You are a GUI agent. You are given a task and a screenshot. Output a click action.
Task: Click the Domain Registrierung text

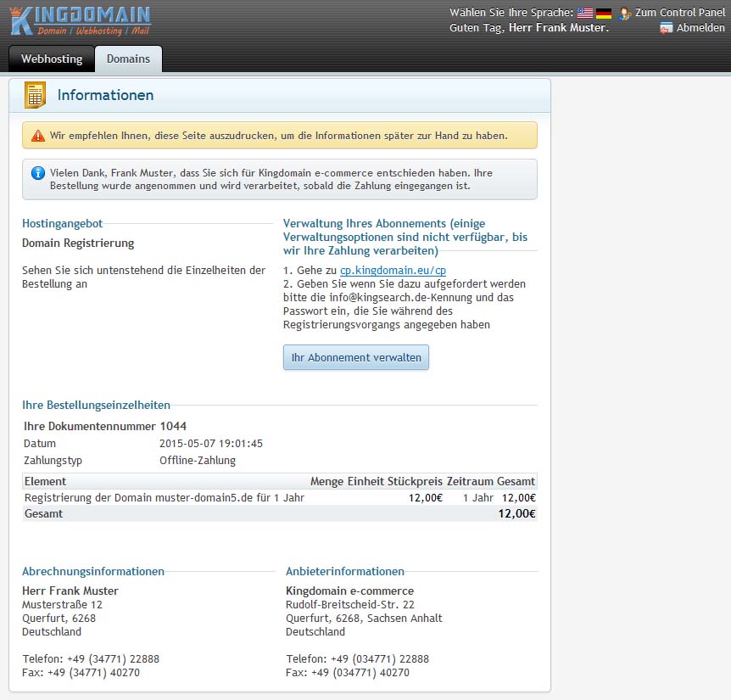[78, 243]
